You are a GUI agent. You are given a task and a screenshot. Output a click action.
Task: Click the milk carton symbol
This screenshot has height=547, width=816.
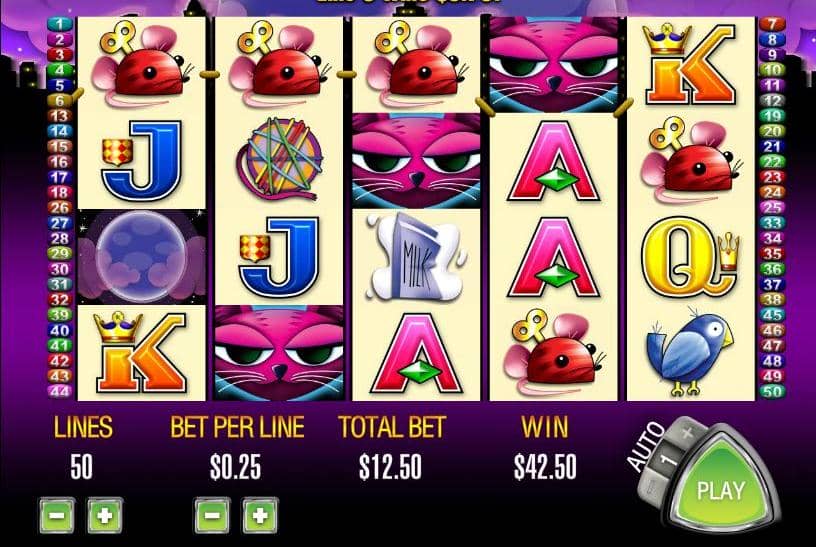tap(416, 257)
